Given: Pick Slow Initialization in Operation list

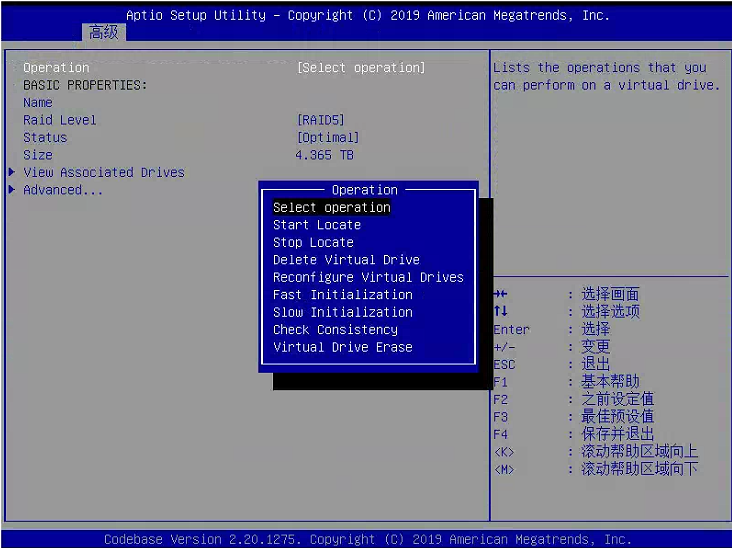Looking at the screenshot, I should click(x=343, y=312).
